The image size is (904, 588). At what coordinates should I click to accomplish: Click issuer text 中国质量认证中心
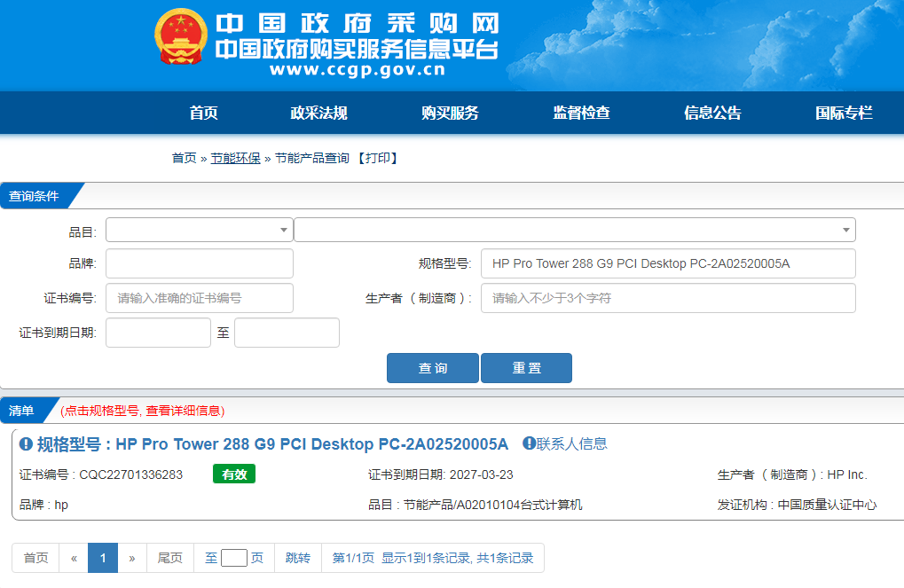point(828,505)
